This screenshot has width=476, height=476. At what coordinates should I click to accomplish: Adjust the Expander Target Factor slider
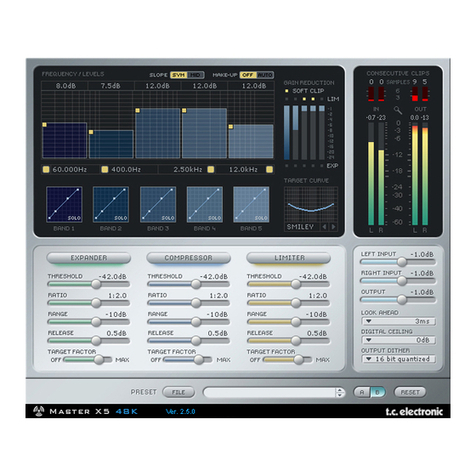click(x=99, y=360)
